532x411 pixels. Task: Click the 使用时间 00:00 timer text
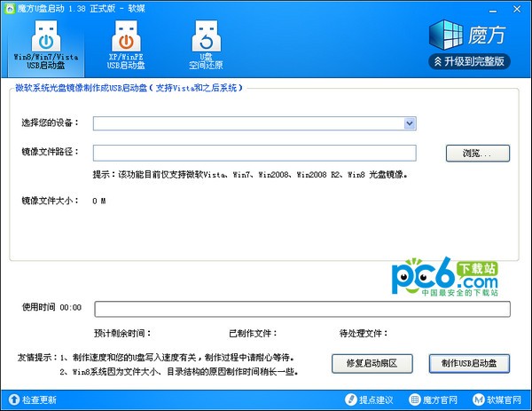click(51, 307)
